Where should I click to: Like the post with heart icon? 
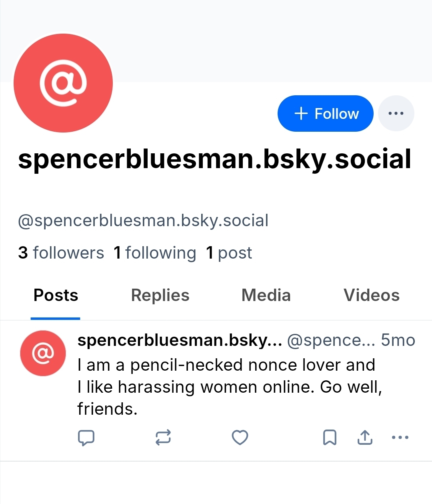click(240, 438)
